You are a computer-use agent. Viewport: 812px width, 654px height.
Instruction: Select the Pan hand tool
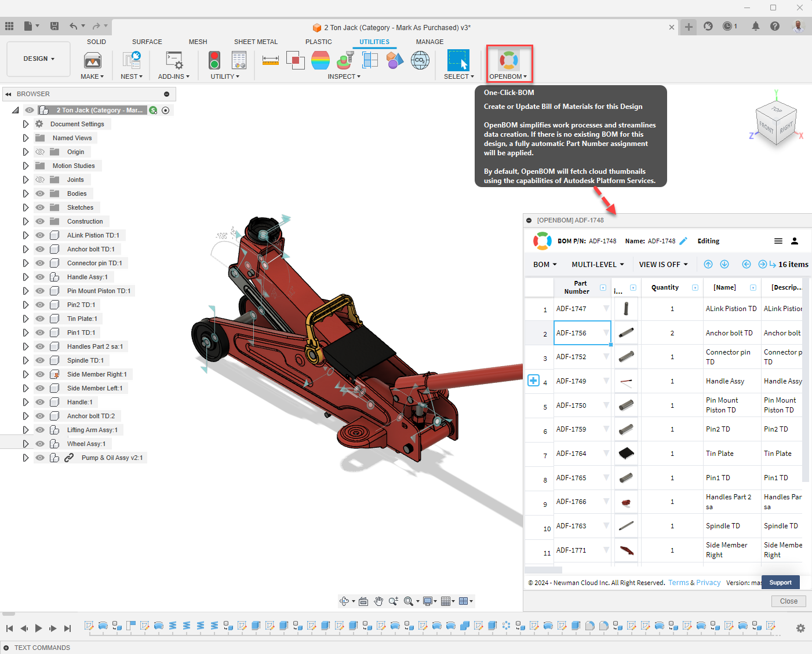[x=378, y=601]
